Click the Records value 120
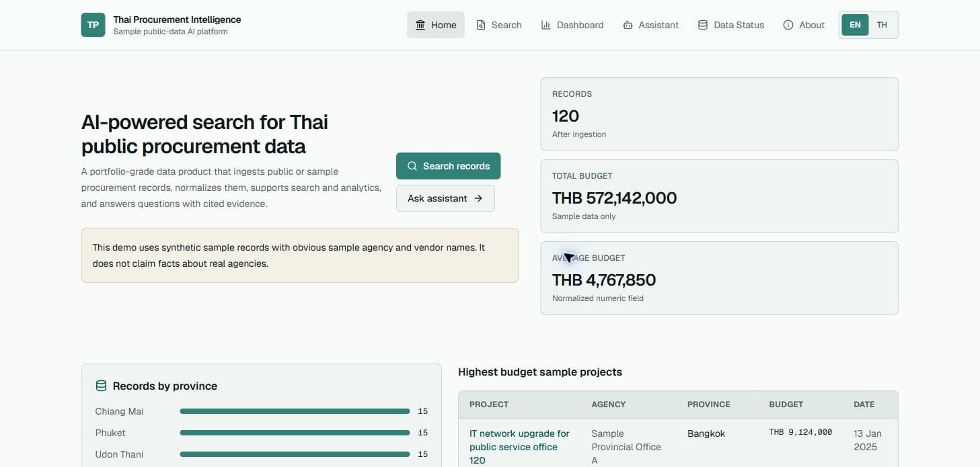Viewport: 980px width, 467px height. 566,116
